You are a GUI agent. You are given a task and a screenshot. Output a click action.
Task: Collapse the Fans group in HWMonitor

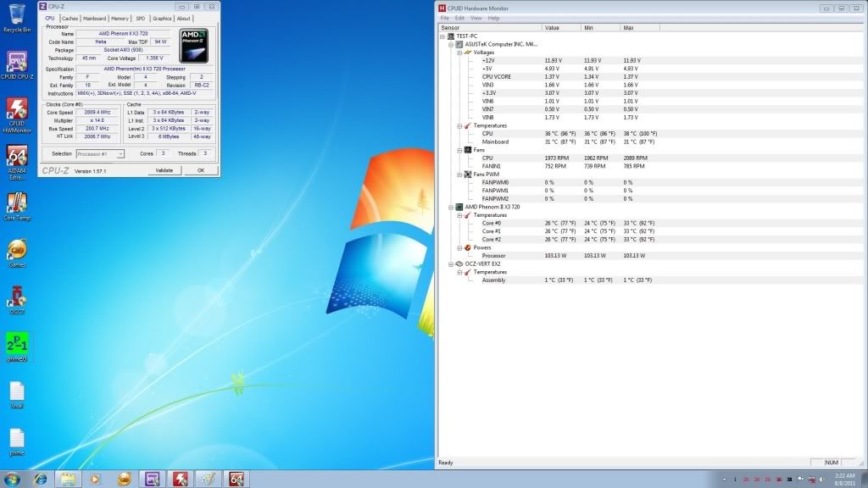pos(459,150)
